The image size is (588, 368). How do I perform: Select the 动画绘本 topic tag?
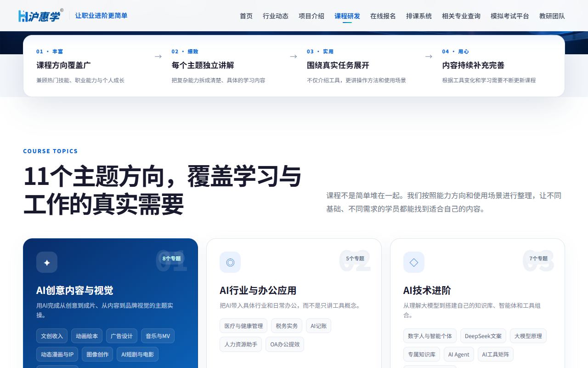[x=87, y=336]
